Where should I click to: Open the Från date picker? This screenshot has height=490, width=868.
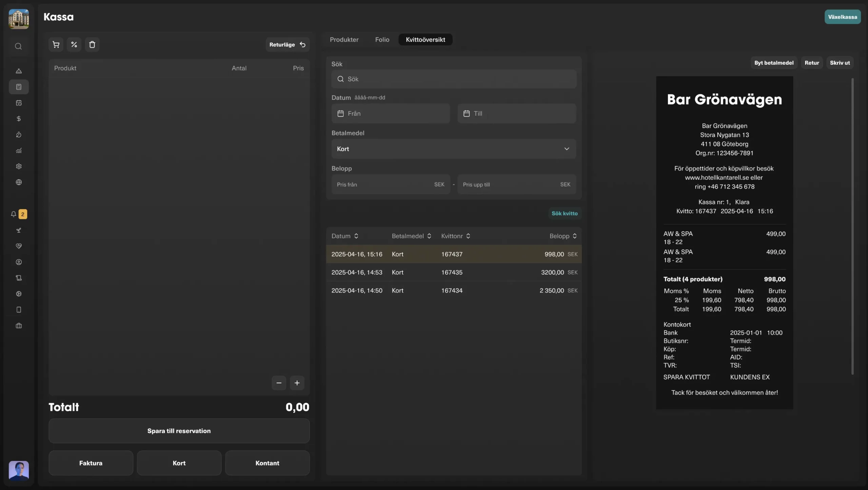coord(390,113)
